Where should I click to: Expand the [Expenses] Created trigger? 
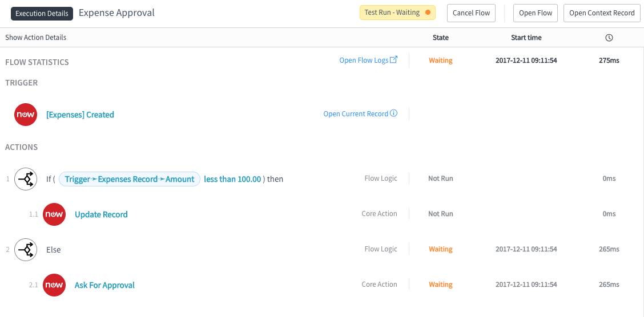tap(80, 115)
